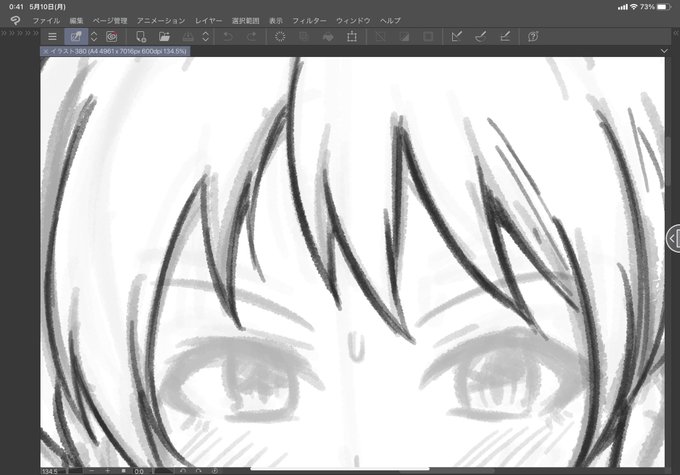The height and width of the screenshot is (475, 680).
Task: Open the アニメーション menu
Action: (x=161, y=20)
